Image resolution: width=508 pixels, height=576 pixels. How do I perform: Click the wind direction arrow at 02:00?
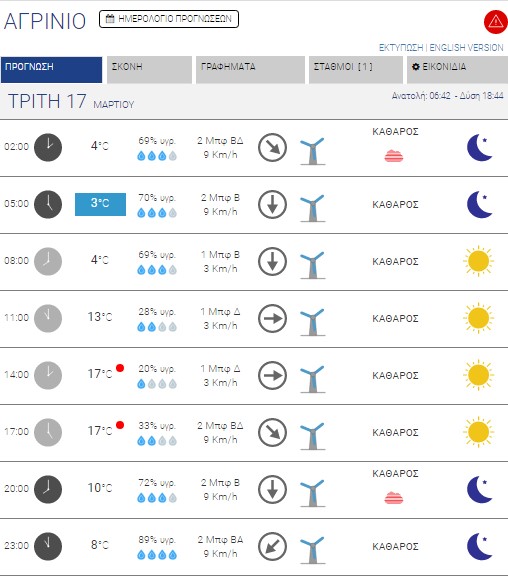[272, 148]
